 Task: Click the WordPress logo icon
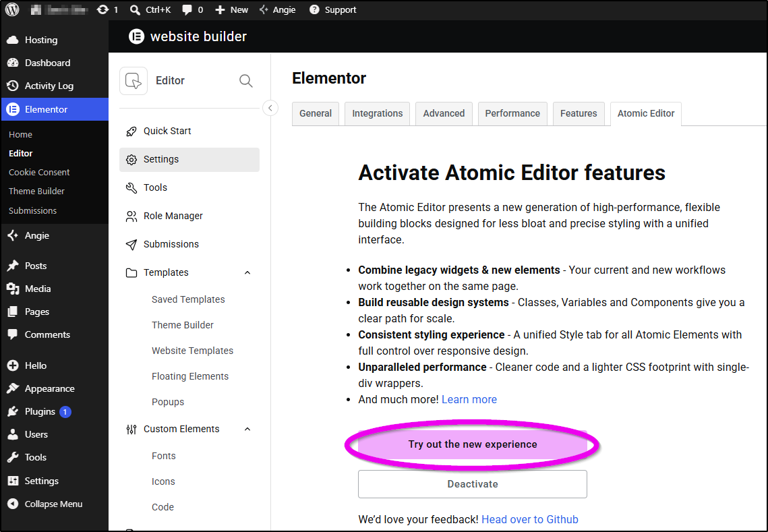click(12, 9)
